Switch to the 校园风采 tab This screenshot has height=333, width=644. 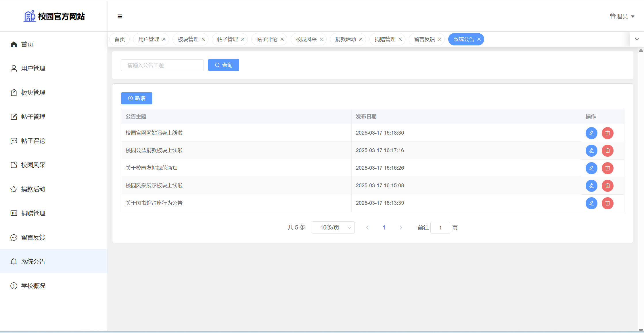(x=306, y=39)
